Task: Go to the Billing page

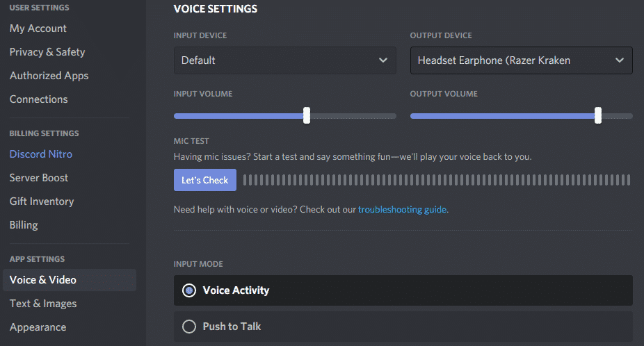Action: (24, 225)
